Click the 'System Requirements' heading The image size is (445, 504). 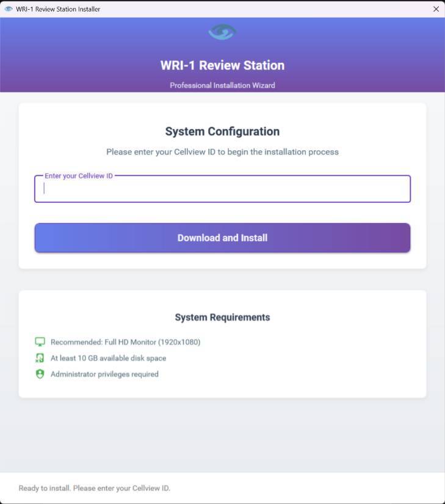click(x=222, y=317)
